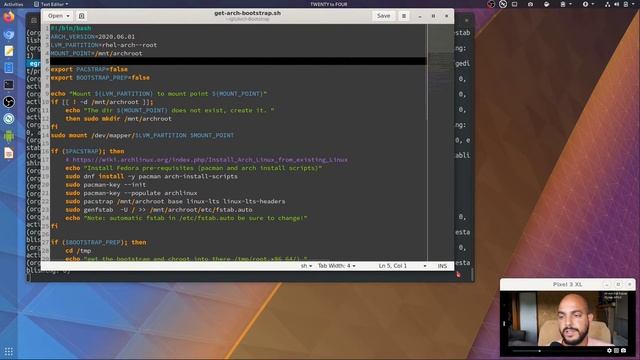Open the settings gear in Pixel 3 XL window

pos(609,350)
